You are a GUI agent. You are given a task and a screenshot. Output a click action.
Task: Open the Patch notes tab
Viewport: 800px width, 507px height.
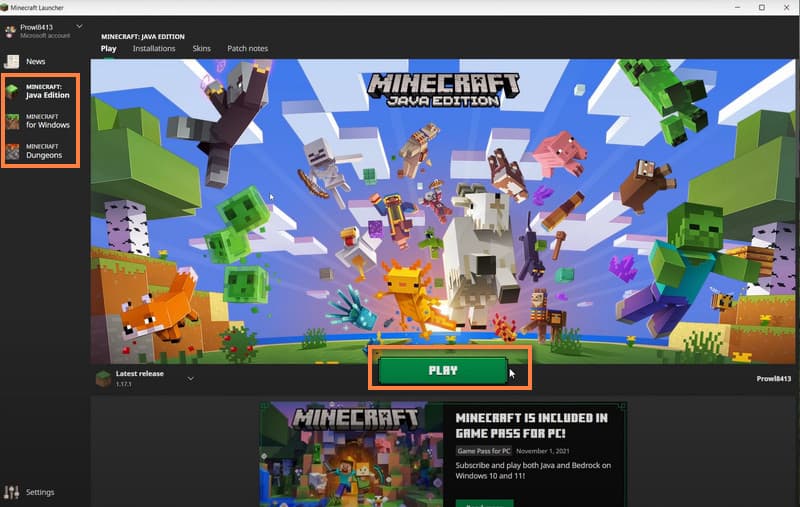pos(247,48)
